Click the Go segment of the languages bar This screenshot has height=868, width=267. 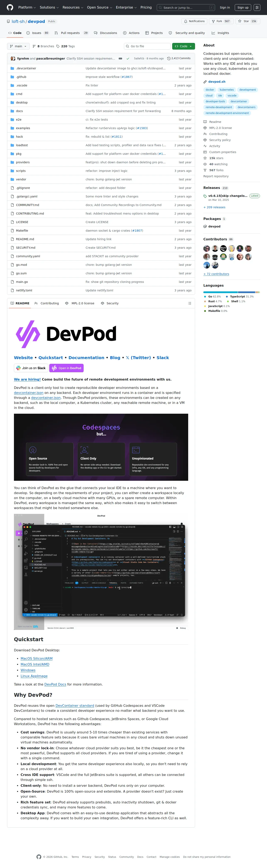tap(220, 292)
